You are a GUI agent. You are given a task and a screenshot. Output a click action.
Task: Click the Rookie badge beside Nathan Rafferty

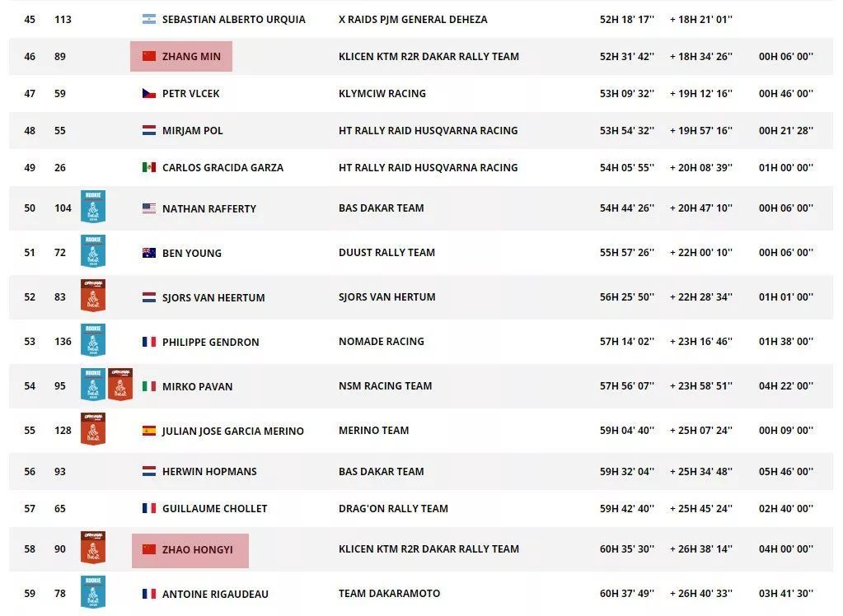click(x=93, y=207)
